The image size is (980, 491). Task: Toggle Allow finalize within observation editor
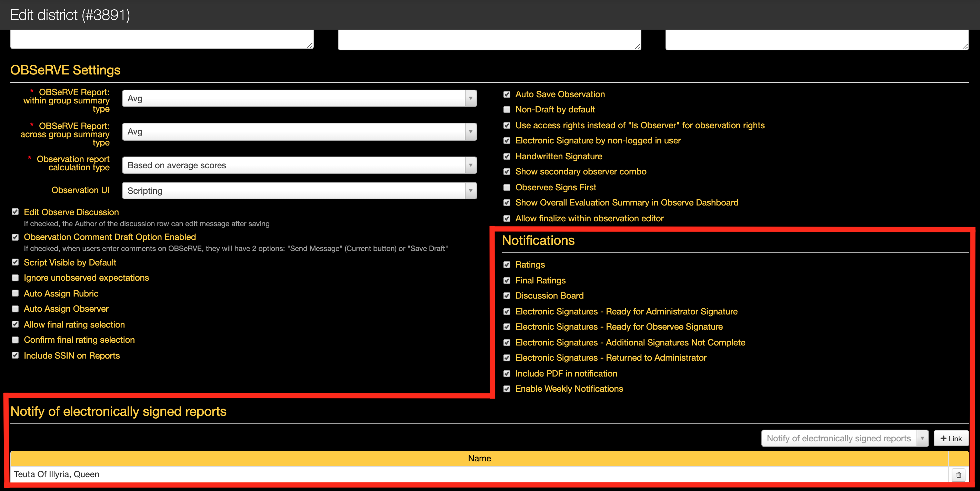pos(507,218)
